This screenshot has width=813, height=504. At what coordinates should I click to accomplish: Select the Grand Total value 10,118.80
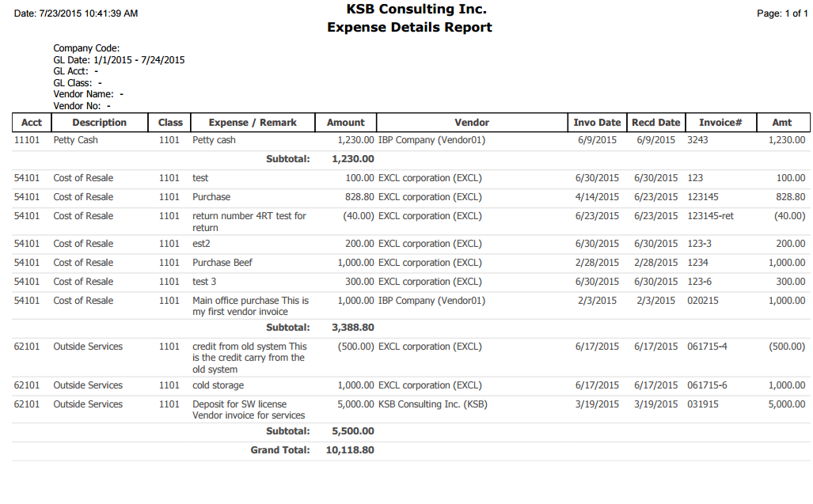point(350,450)
